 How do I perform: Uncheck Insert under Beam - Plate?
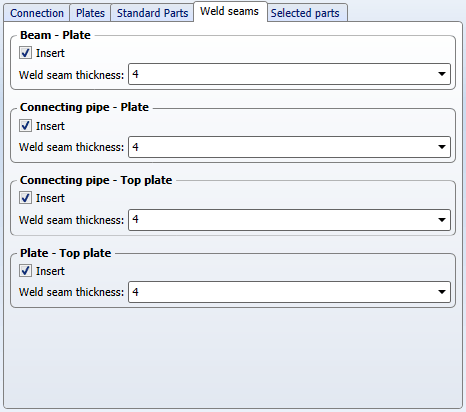pos(25,53)
